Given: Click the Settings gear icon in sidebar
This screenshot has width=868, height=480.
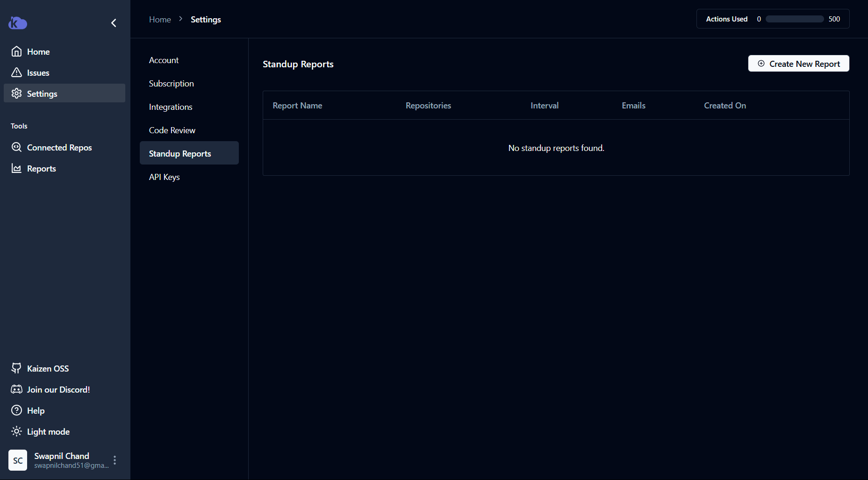Looking at the screenshot, I should point(16,93).
